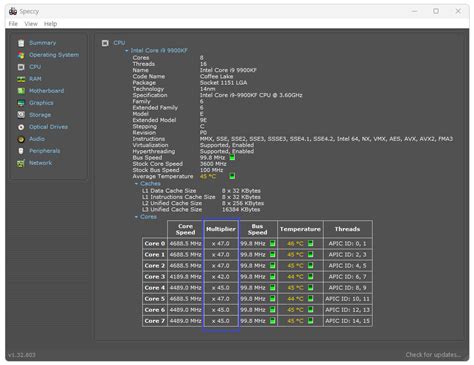Click the Core 3 bus speed green indicator
Image resolution: width=474 pixels, height=365 pixels.
tap(272, 276)
